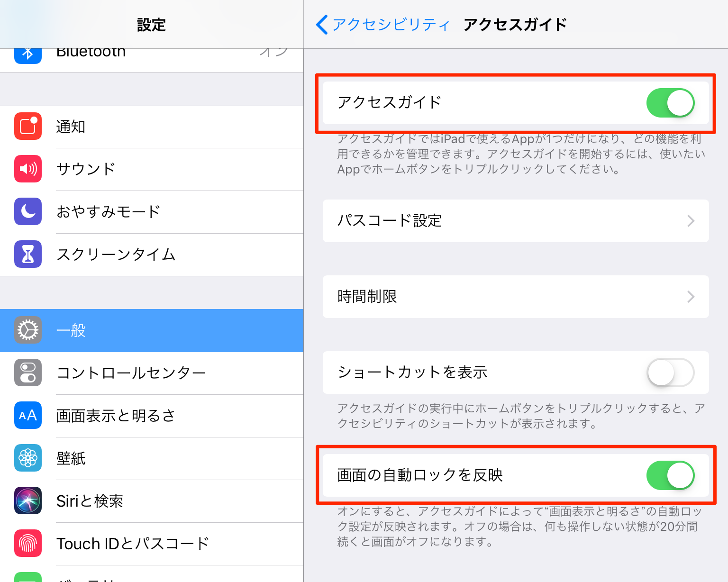Open the パスコード設定 chevron row
Viewport: 728px width, 582px height.
(691, 221)
